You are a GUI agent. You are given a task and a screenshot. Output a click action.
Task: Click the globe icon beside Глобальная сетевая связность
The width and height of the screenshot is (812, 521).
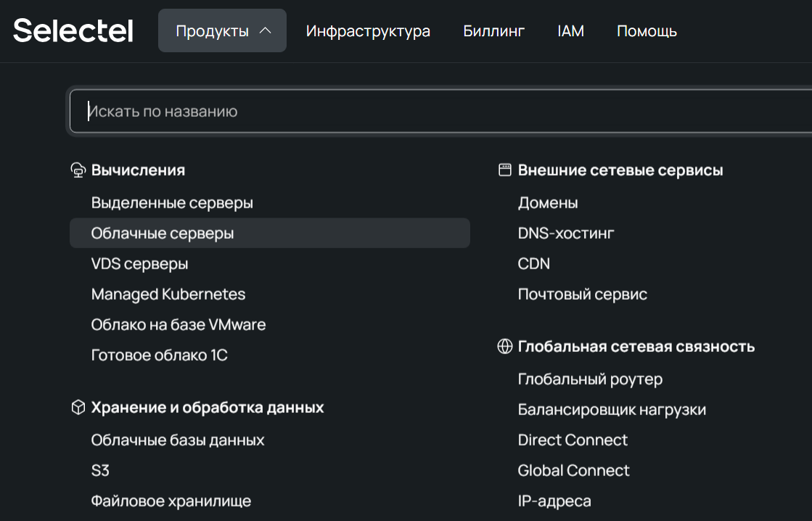pyautogui.click(x=505, y=346)
